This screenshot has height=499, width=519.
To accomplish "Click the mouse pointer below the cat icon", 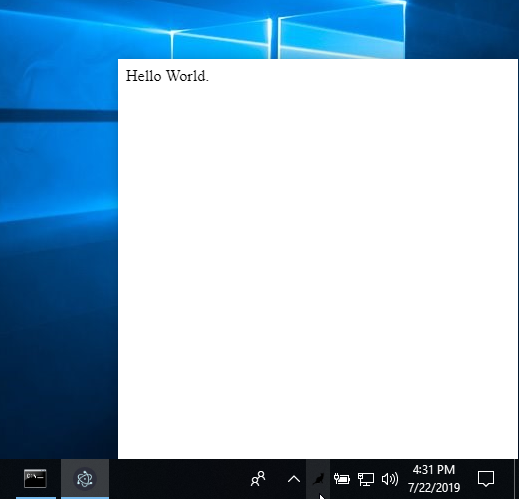I will click(x=322, y=496).
